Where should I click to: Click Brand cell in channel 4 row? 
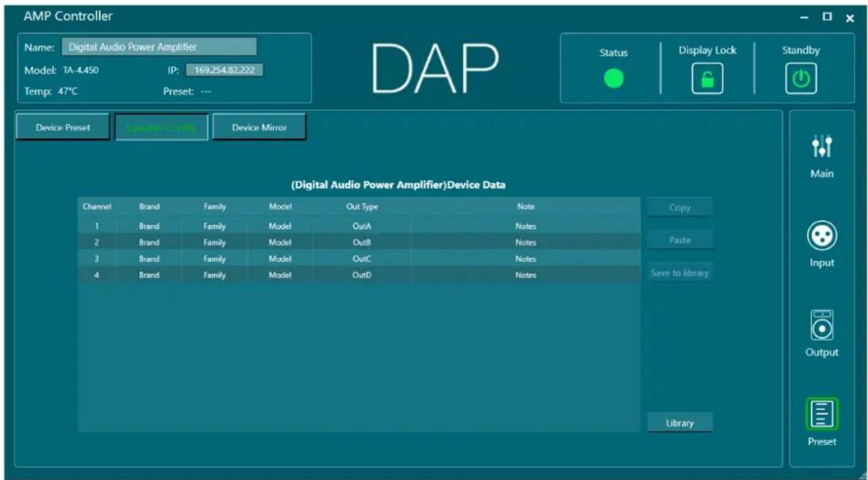149,275
